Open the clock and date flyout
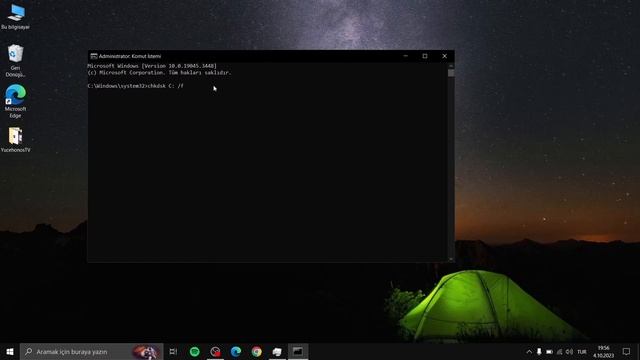The width and height of the screenshot is (640, 360). [604, 351]
